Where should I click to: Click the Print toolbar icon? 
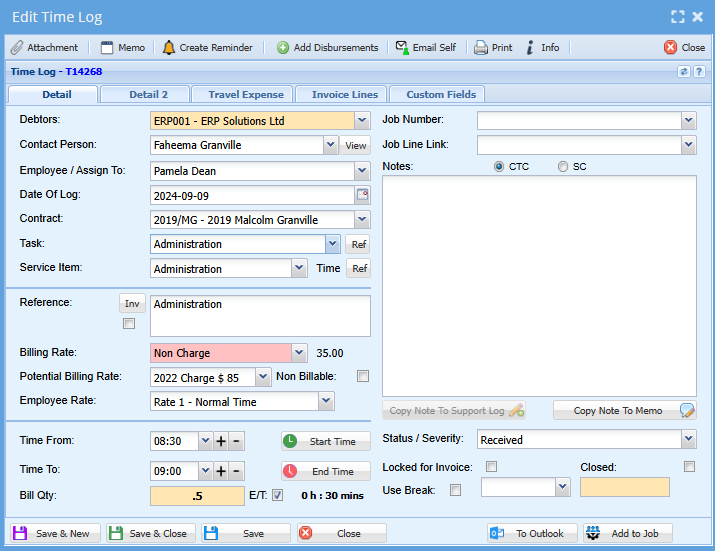pyautogui.click(x=481, y=47)
